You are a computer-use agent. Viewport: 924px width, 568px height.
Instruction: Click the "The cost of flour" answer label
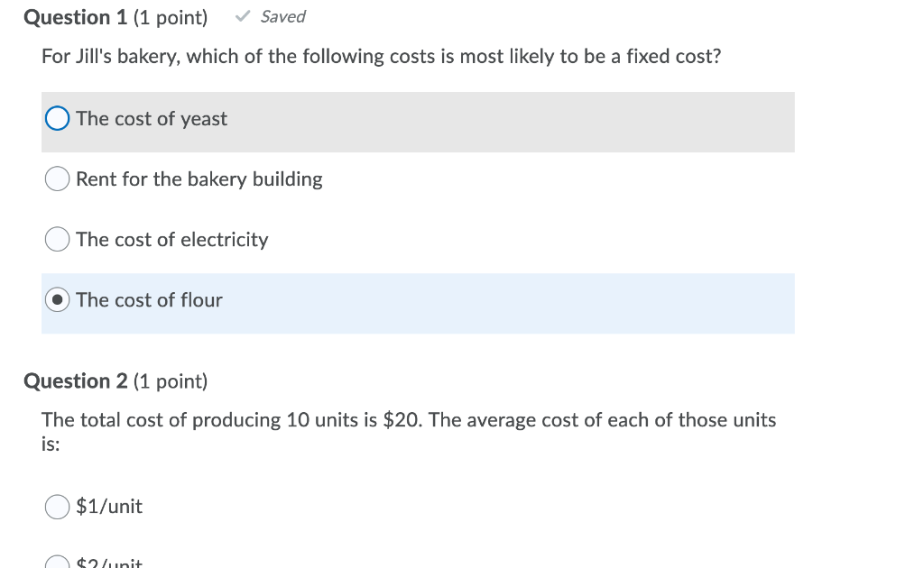(x=149, y=300)
